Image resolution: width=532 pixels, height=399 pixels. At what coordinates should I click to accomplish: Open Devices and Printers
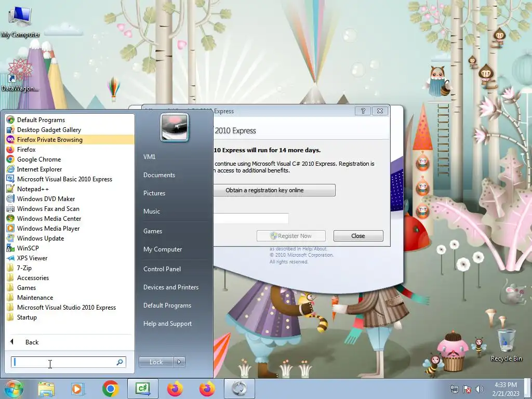click(x=170, y=287)
